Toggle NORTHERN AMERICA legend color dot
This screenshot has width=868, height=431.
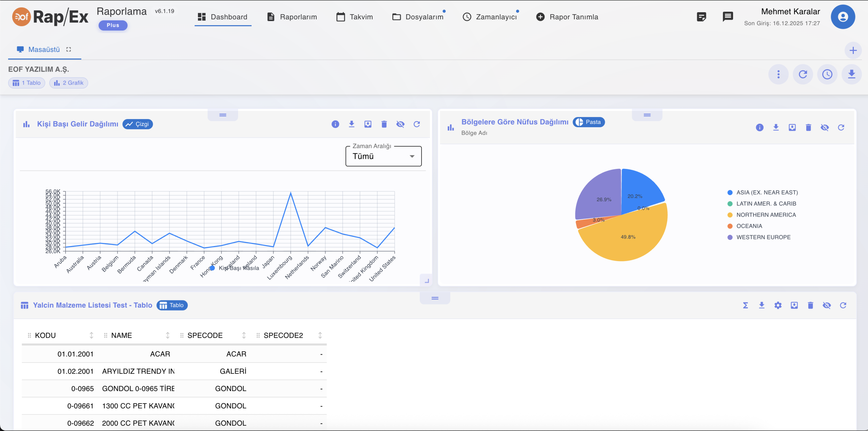coord(730,215)
